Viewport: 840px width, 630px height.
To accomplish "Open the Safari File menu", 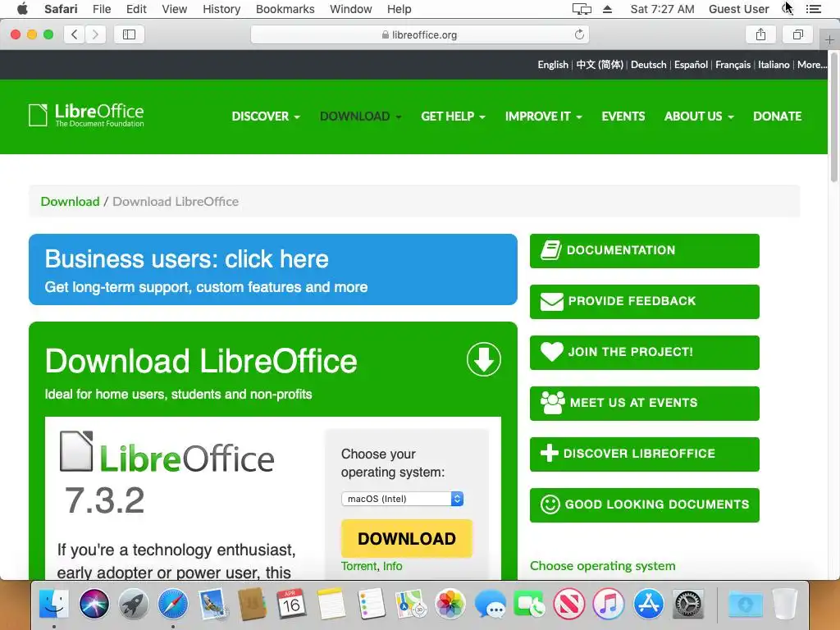I will pyautogui.click(x=101, y=9).
